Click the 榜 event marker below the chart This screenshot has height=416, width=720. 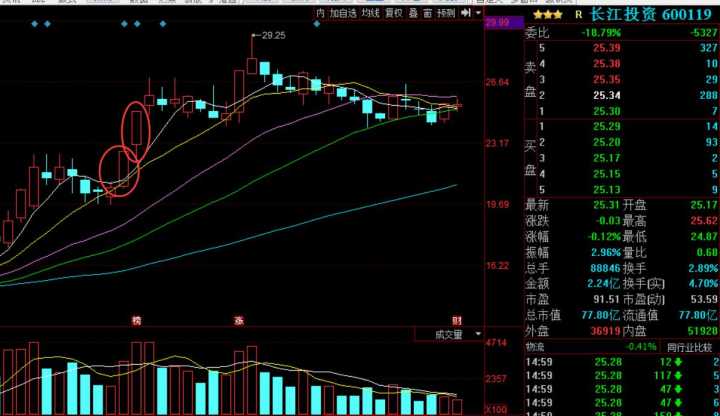pyautogui.click(x=137, y=320)
